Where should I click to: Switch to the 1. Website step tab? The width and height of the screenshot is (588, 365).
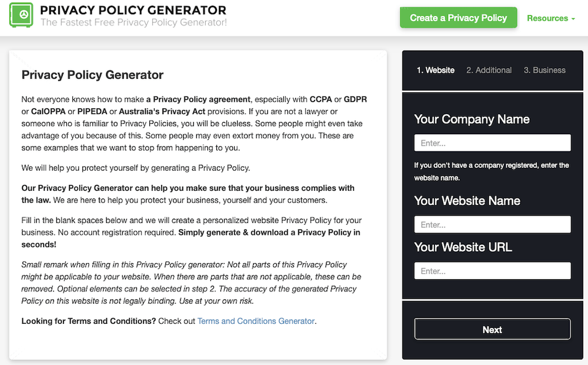tap(436, 70)
